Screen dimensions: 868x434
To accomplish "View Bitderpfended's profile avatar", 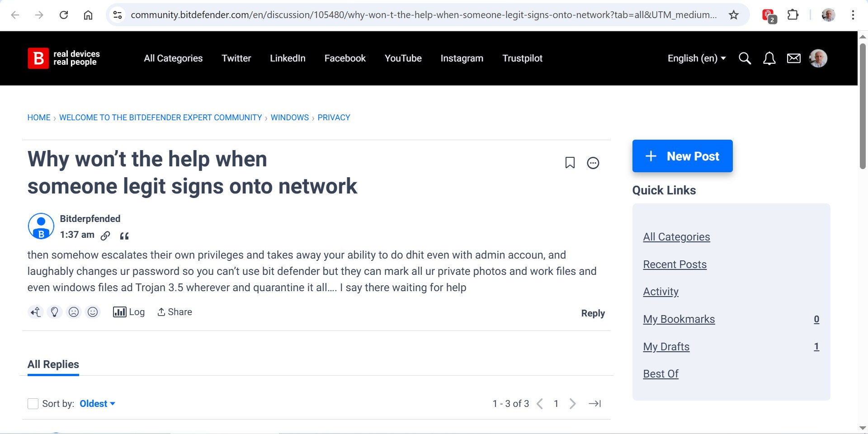I will point(41,226).
